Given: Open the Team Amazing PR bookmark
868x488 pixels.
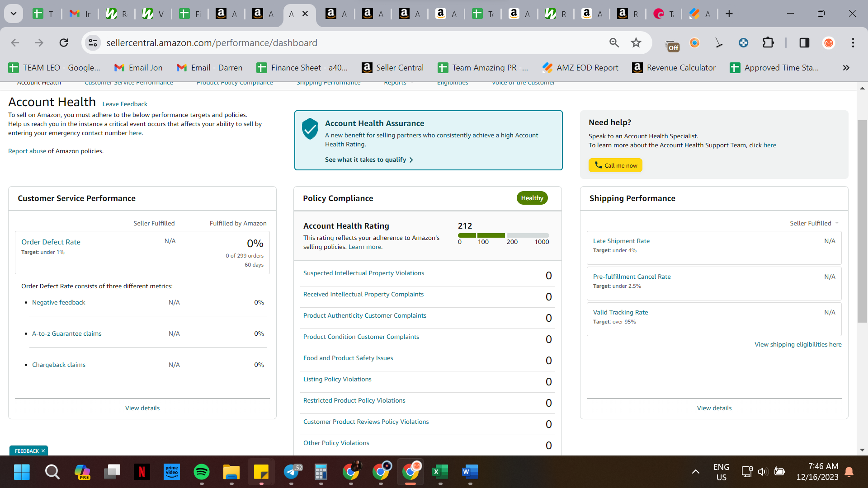Looking at the screenshot, I should click(483, 68).
